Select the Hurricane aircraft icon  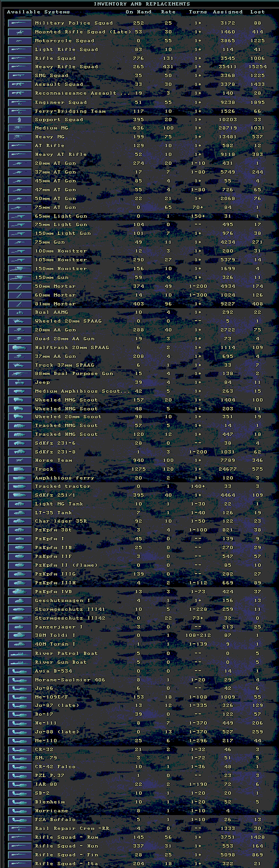point(20,811)
